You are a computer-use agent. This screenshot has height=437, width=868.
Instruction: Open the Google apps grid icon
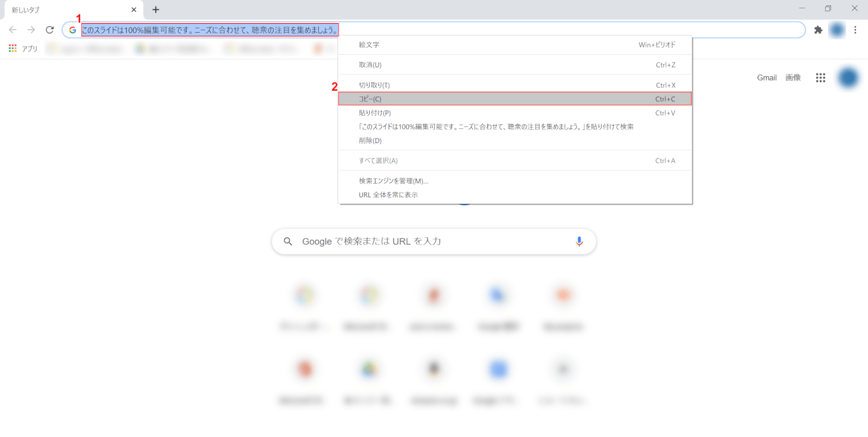820,78
